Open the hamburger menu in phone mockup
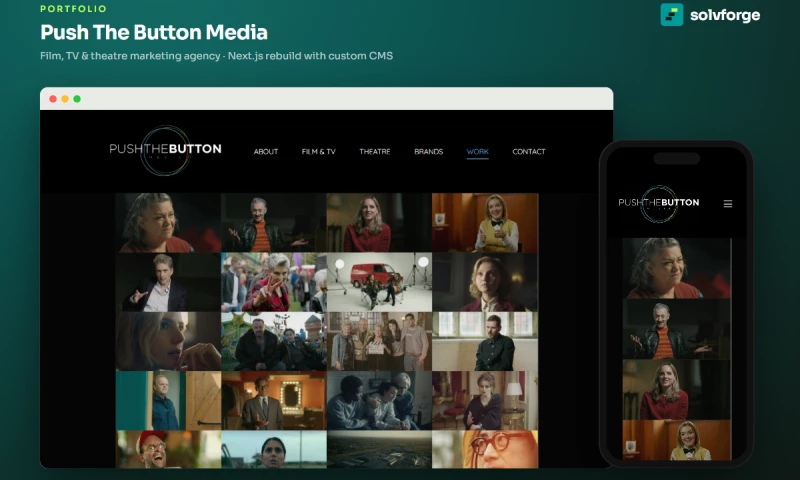800x480 pixels. point(728,204)
